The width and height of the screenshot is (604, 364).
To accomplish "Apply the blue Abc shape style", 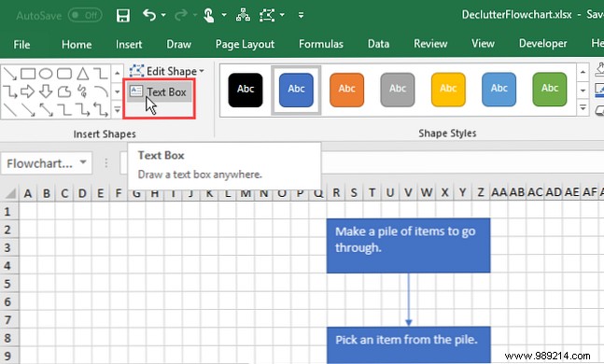I will point(296,90).
